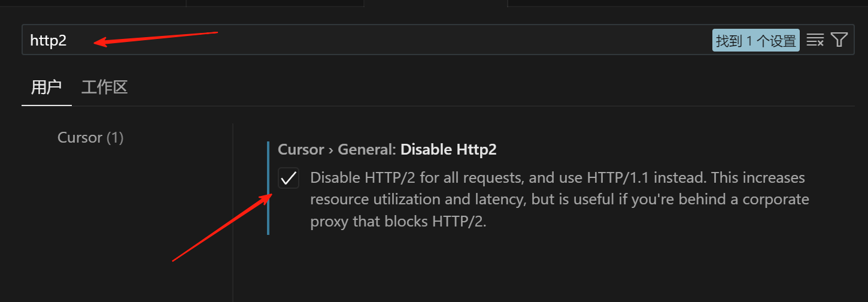The height and width of the screenshot is (302, 868).
Task: Click the divider beside the Cursor sidebar
Action: tap(233, 210)
